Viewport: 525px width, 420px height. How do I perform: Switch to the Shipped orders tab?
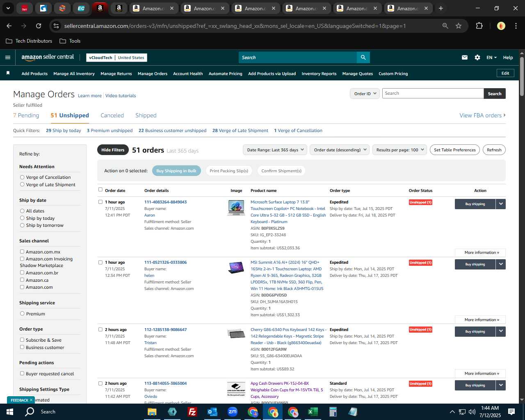click(x=146, y=115)
